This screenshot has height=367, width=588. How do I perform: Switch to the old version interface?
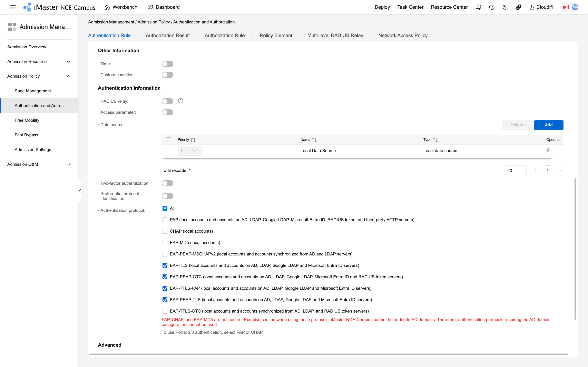click(x=478, y=7)
